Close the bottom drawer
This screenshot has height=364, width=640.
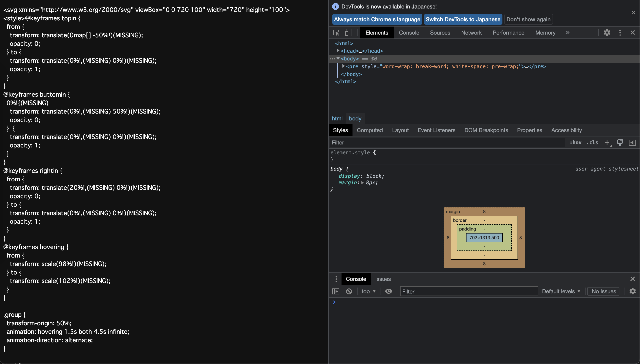[632, 279]
